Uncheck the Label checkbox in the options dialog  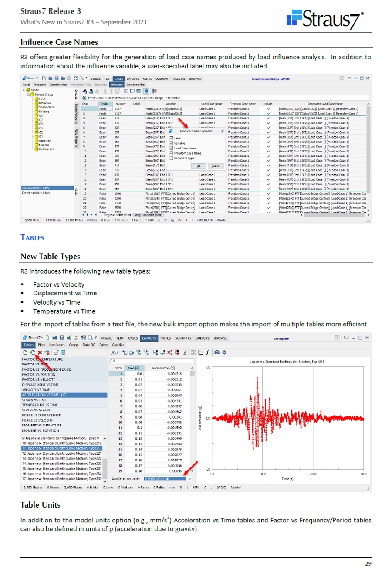171,138
